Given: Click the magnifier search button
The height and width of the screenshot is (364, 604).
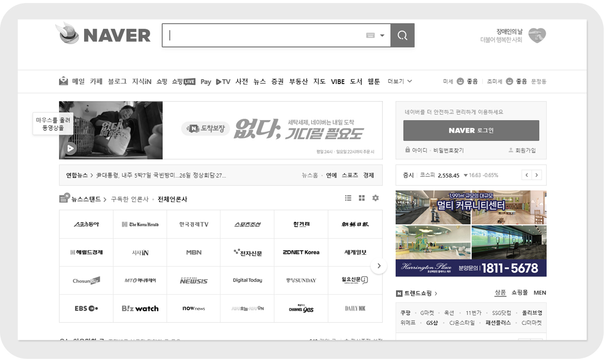Looking at the screenshot, I should coord(402,35).
